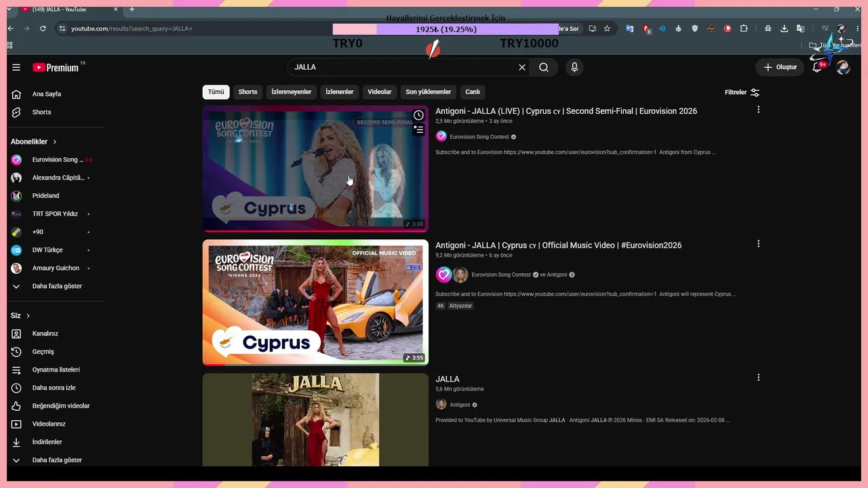View site information icon in address bar

point(62,28)
